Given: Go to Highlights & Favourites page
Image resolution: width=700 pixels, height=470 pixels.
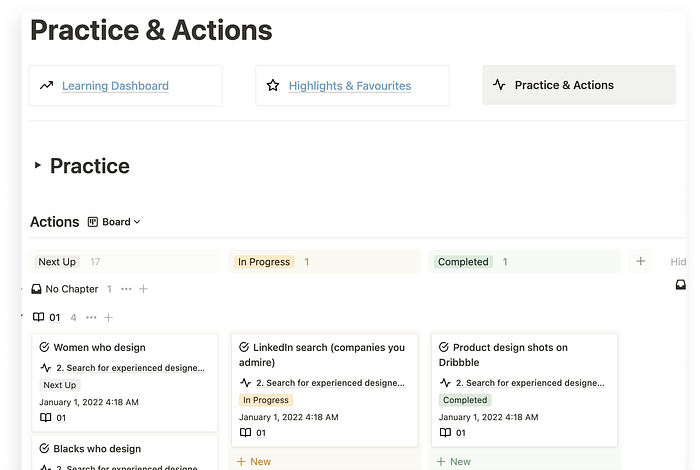Looking at the screenshot, I should [350, 86].
